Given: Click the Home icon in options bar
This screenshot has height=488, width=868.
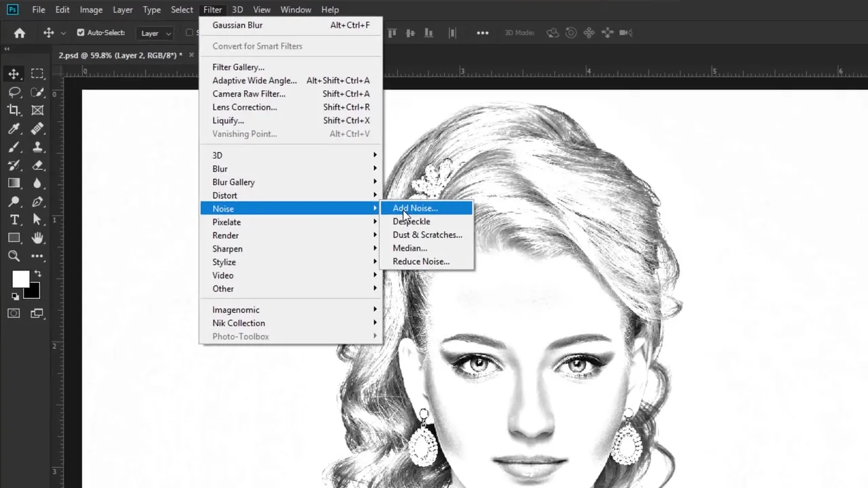Looking at the screenshot, I should [x=20, y=33].
